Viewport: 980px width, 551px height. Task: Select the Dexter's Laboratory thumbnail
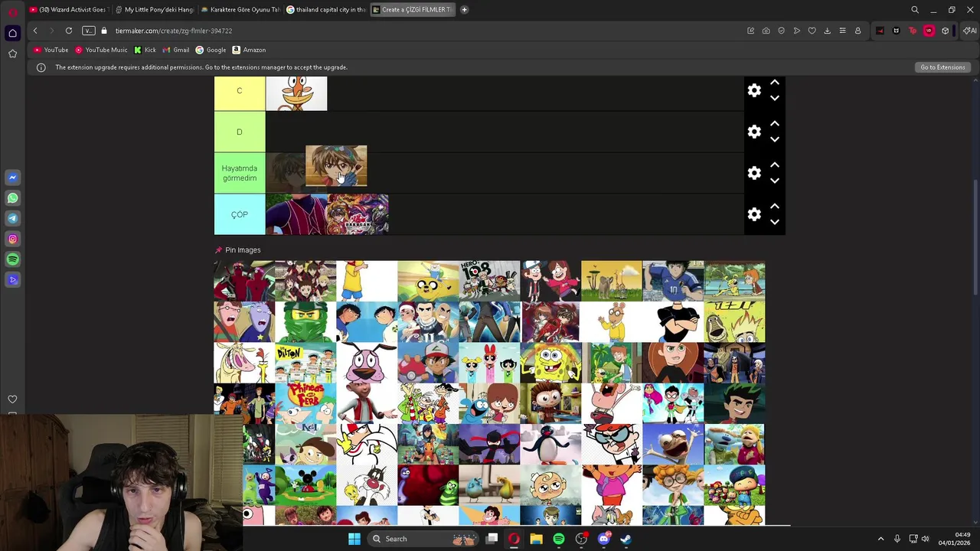[612, 445]
